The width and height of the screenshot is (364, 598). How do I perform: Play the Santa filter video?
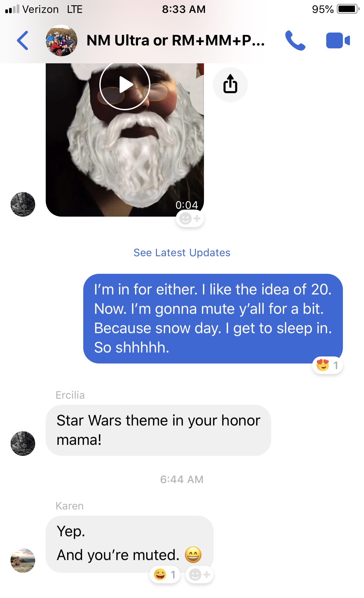(125, 85)
